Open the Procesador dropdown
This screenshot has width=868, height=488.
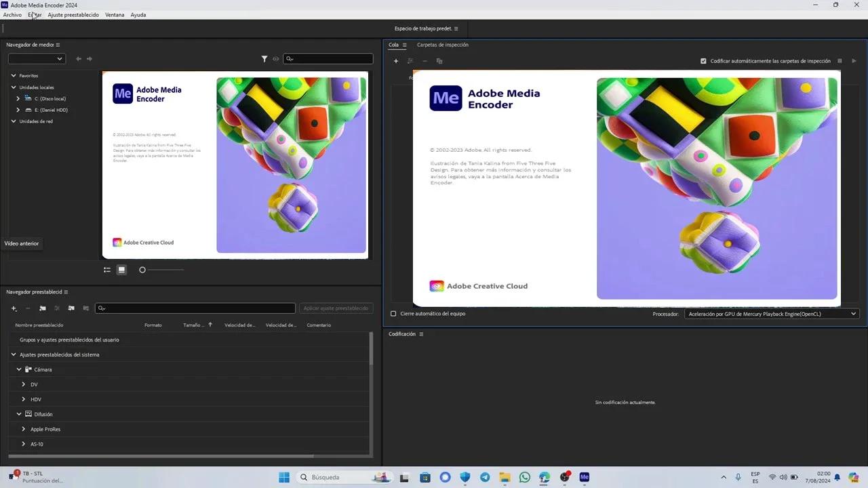click(771, 313)
